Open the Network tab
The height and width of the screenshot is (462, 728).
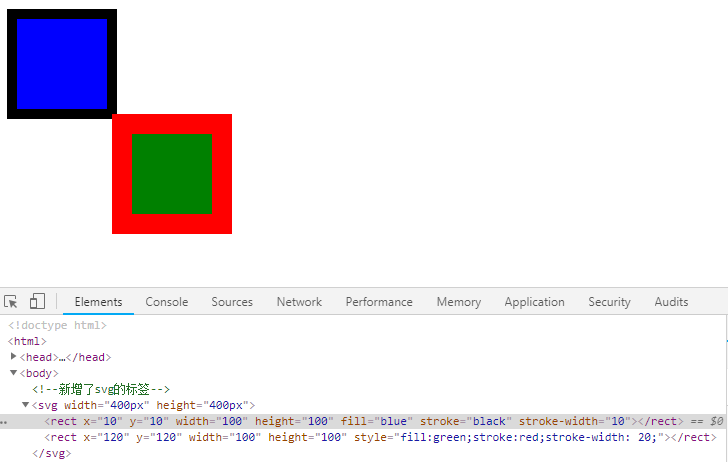point(299,302)
